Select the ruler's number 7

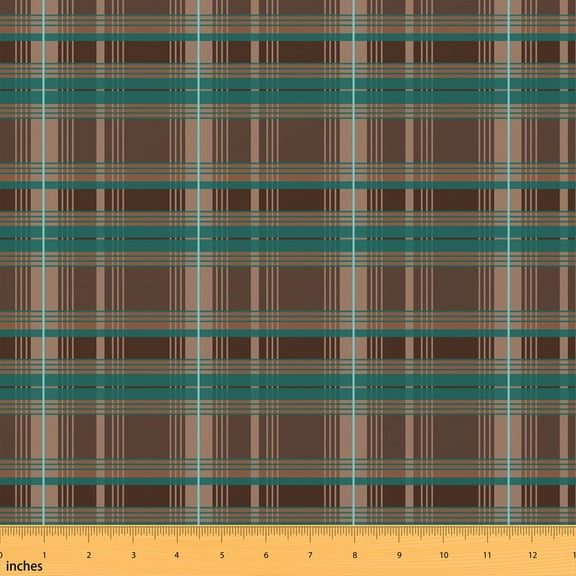[310, 555]
